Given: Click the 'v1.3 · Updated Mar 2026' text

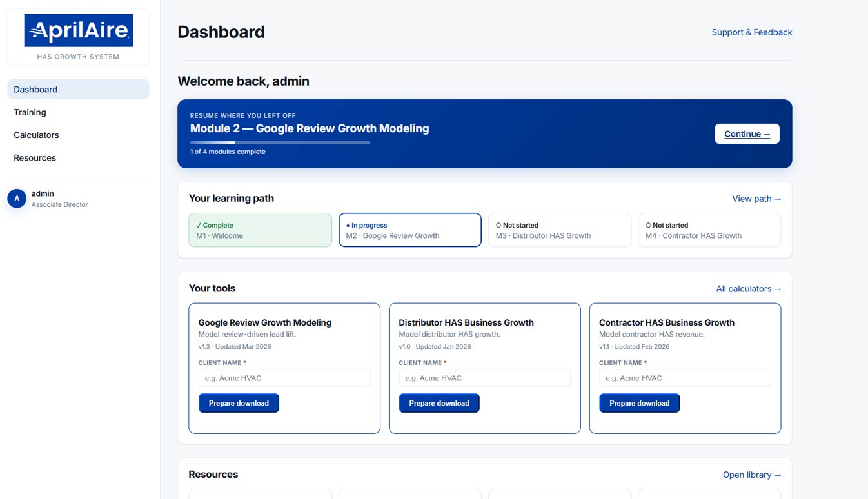Looking at the screenshot, I should (235, 347).
